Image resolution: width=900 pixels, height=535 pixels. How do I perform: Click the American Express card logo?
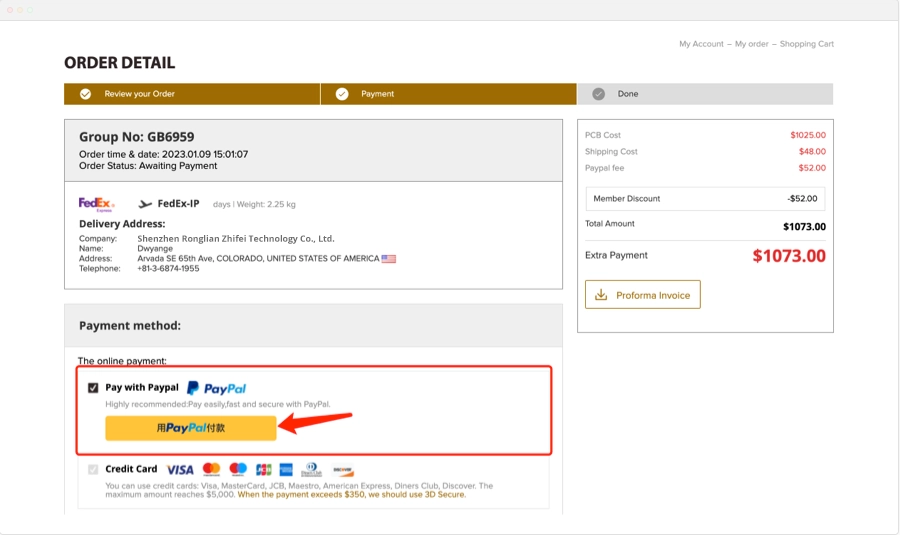coord(286,469)
